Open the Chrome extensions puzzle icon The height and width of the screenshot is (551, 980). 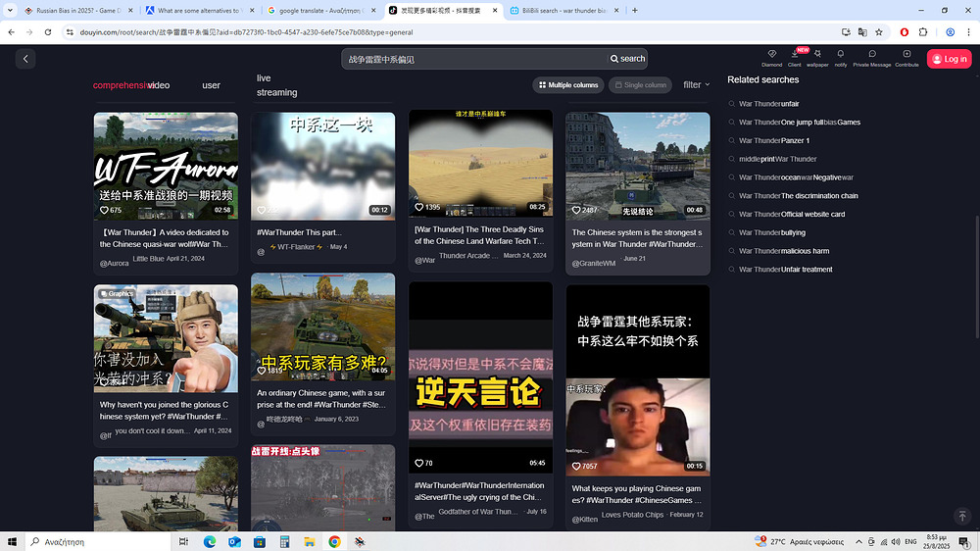point(923,32)
